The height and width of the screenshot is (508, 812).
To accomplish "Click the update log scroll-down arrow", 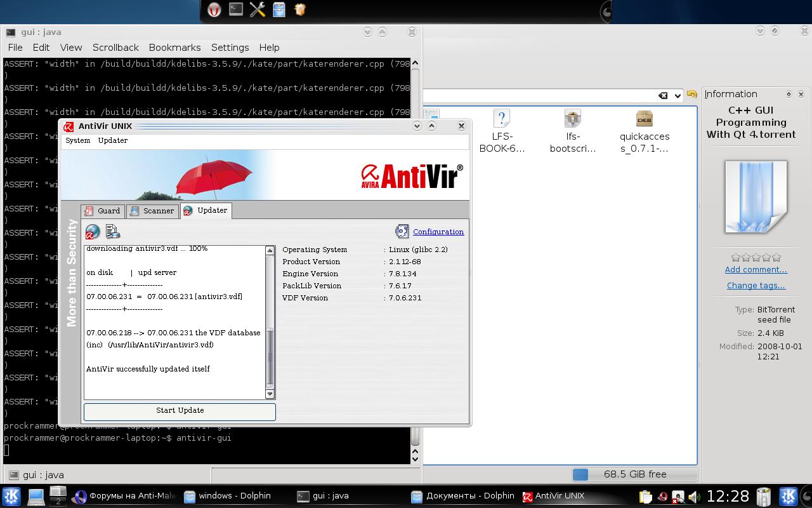I will click(270, 394).
